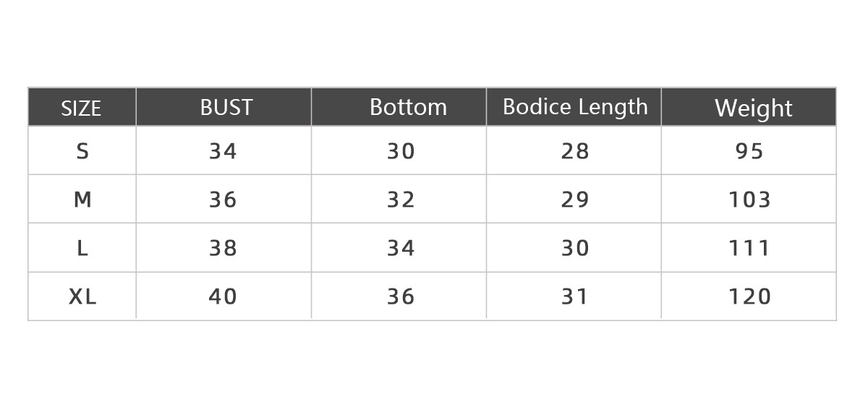The width and height of the screenshot is (868, 397).
Task: Click bust value 38 in L row
Action: coord(223,248)
